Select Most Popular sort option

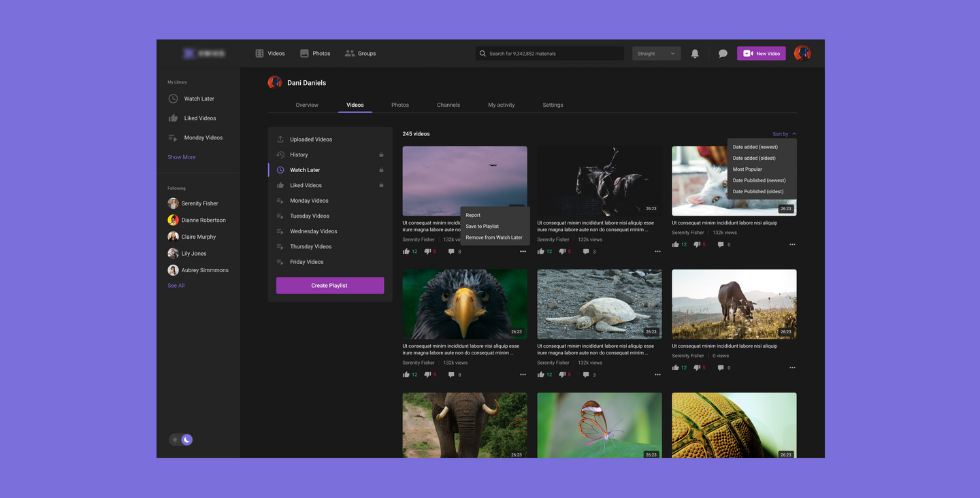coord(747,169)
